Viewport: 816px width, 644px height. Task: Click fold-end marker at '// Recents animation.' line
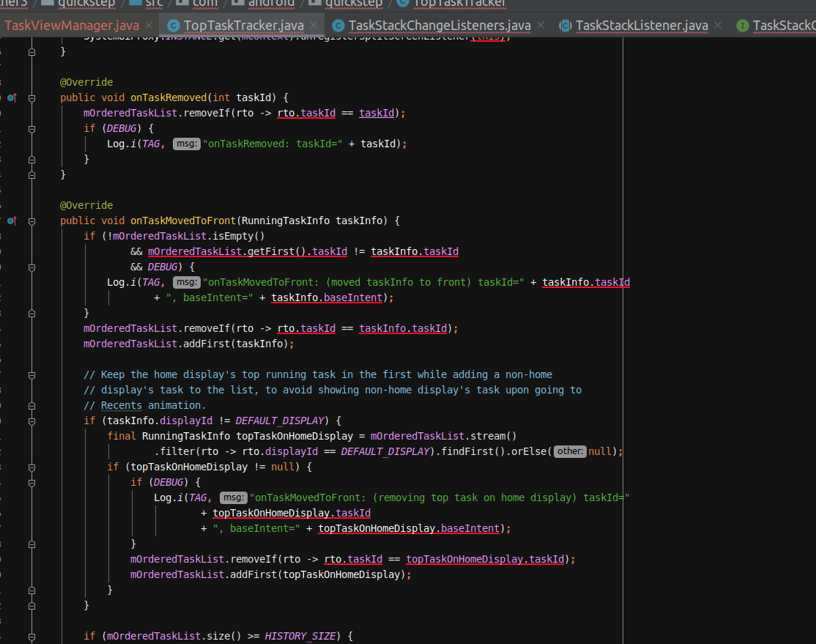click(31, 406)
